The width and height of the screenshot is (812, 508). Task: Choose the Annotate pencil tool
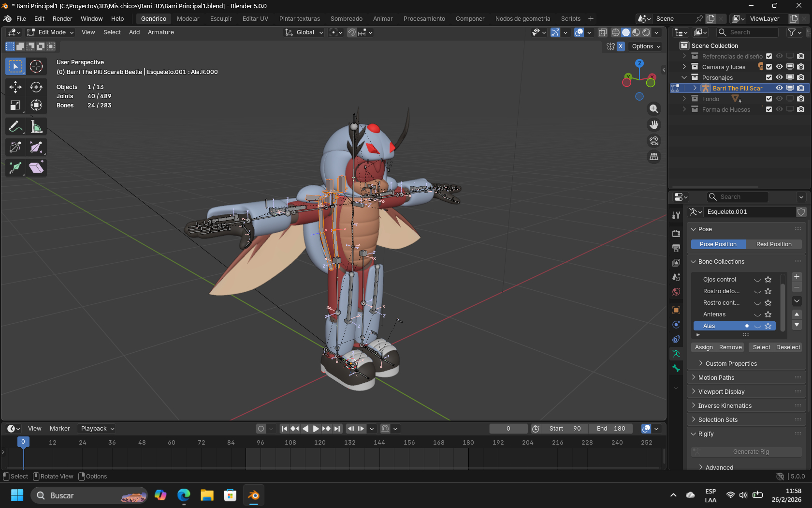click(x=15, y=127)
